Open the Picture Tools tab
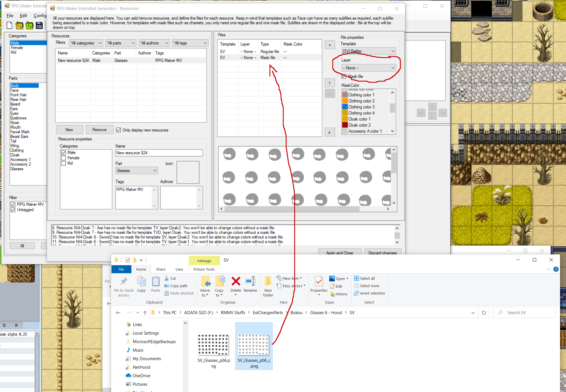 [x=204, y=269]
